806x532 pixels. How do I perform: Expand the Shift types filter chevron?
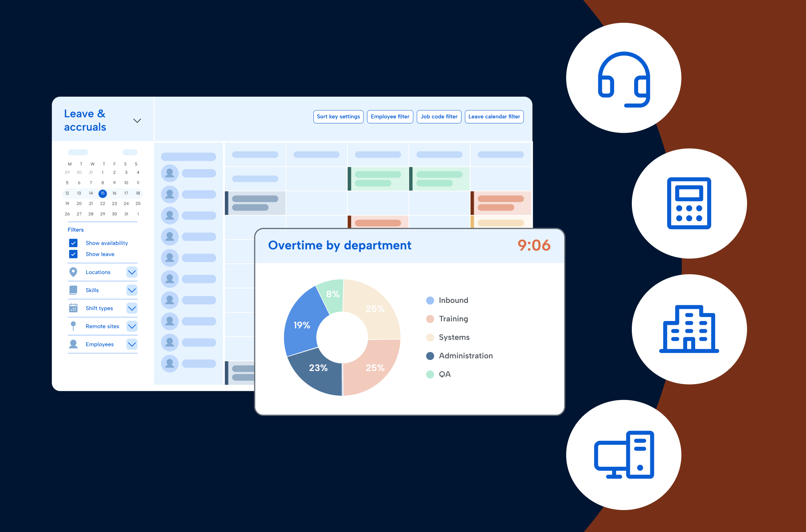coord(132,308)
